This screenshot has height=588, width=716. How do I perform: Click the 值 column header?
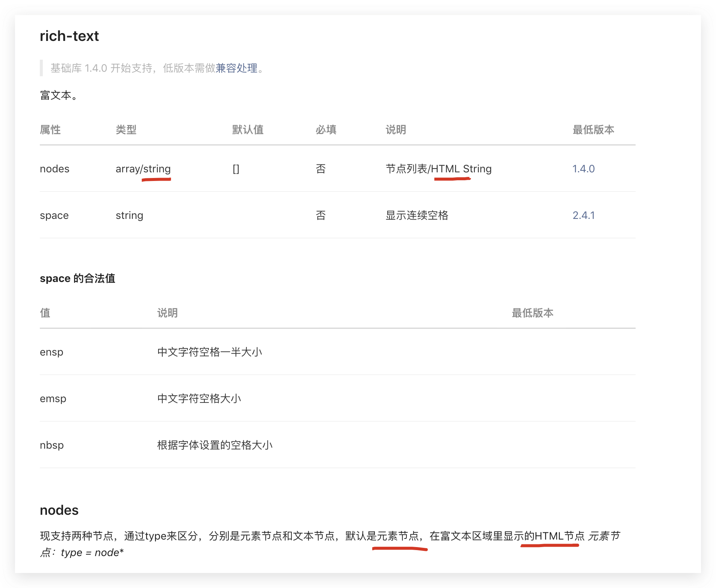click(45, 313)
